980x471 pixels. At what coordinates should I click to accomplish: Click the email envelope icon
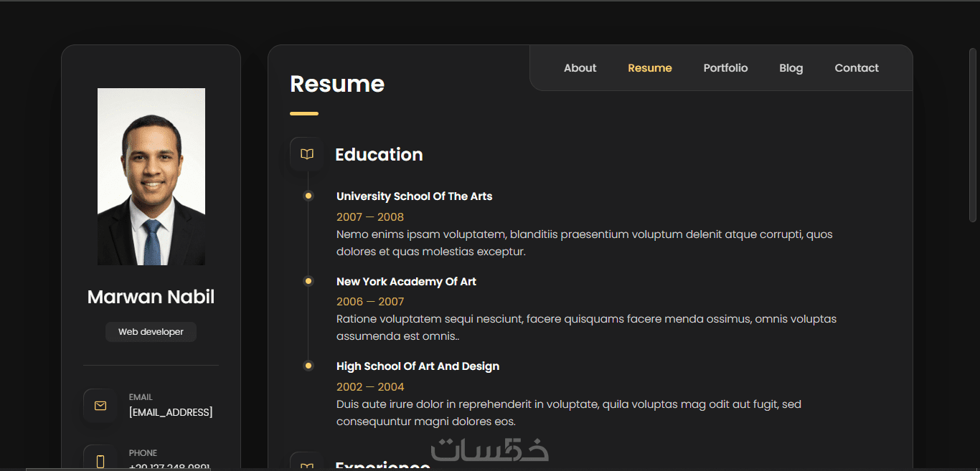coord(100,406)
